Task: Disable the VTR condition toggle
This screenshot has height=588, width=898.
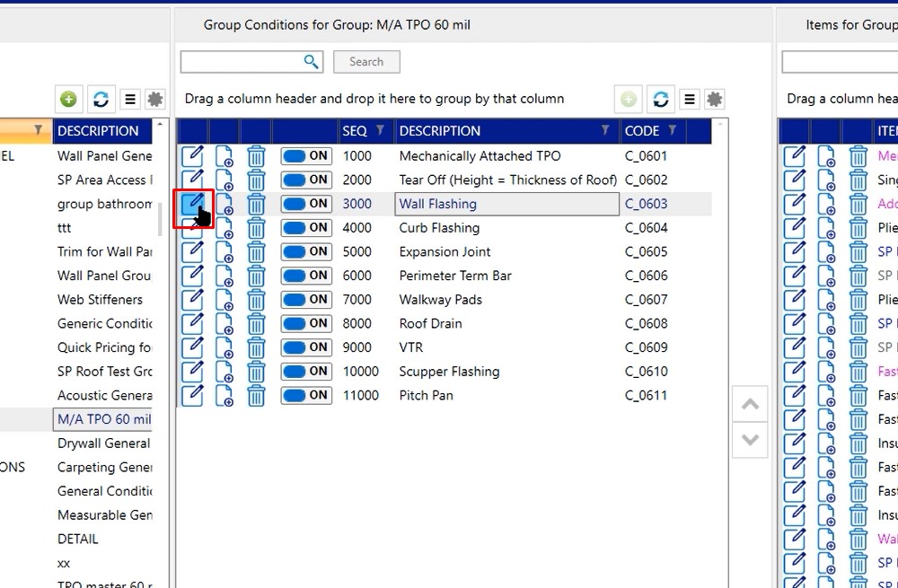Action: click(306, 347)
